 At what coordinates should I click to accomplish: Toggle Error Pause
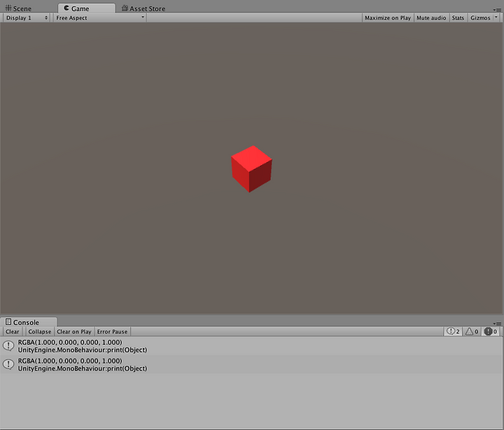pos(112,331)
